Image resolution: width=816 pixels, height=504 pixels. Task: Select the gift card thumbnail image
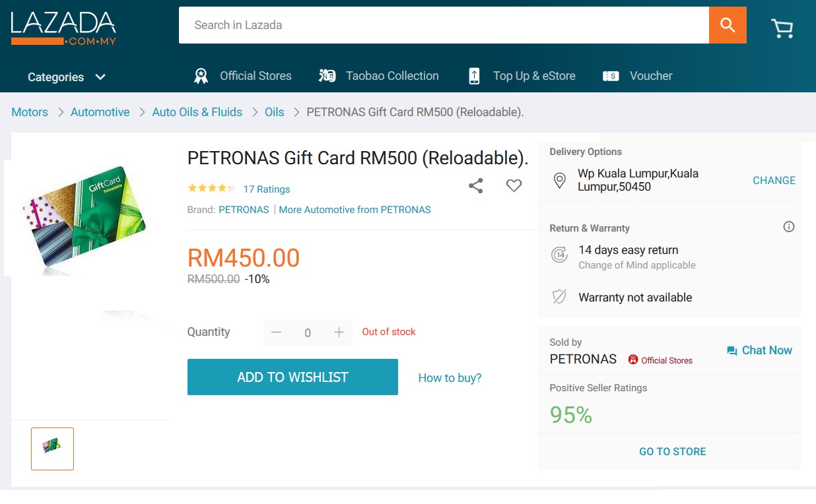click(x=52, y=449)
